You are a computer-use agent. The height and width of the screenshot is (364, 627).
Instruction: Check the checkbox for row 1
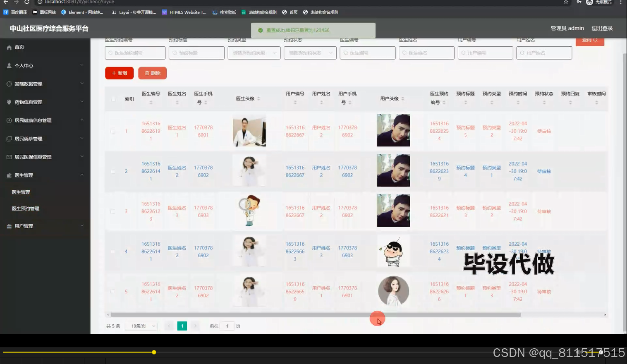(x=113, y=131)
